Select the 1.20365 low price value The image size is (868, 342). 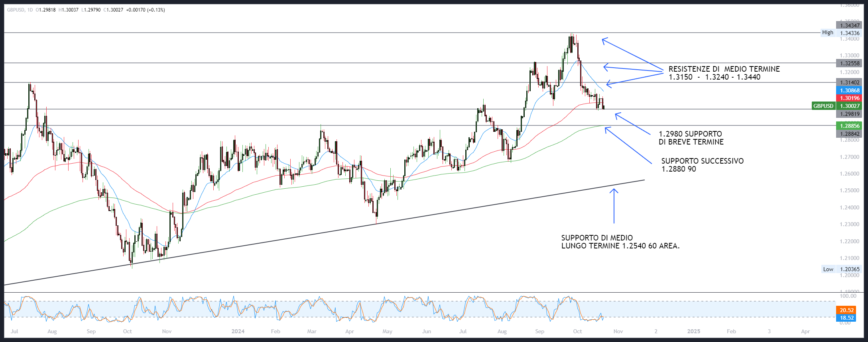pyautogui.click(x=850, y=269)
